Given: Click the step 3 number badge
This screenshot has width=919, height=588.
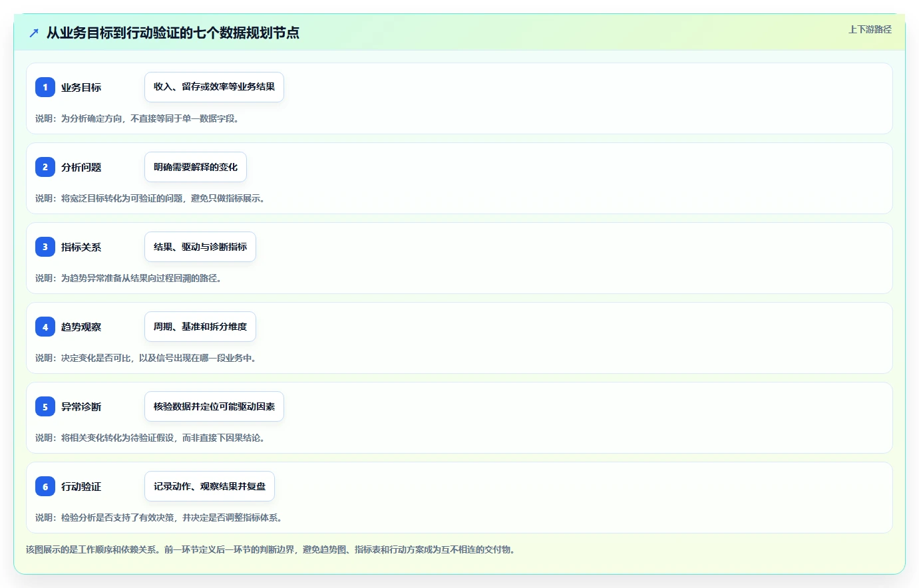Looking at the screenshot, I should 45,247.
